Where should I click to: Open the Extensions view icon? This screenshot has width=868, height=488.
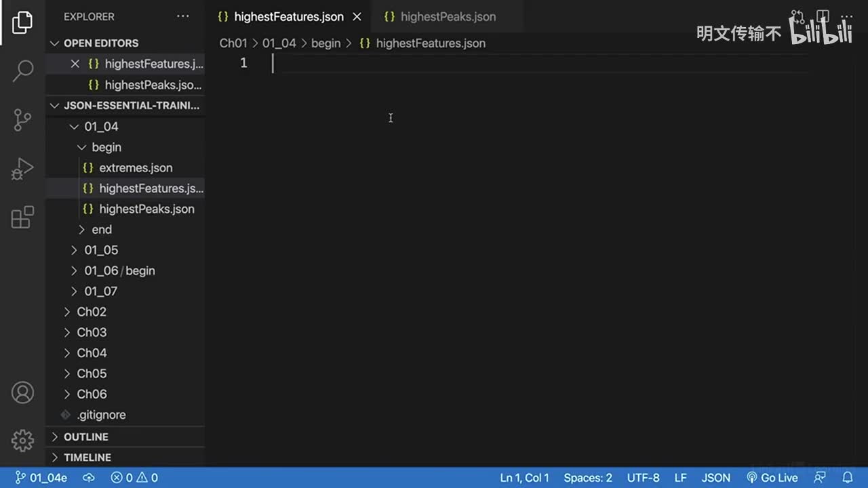pos(22,218)
